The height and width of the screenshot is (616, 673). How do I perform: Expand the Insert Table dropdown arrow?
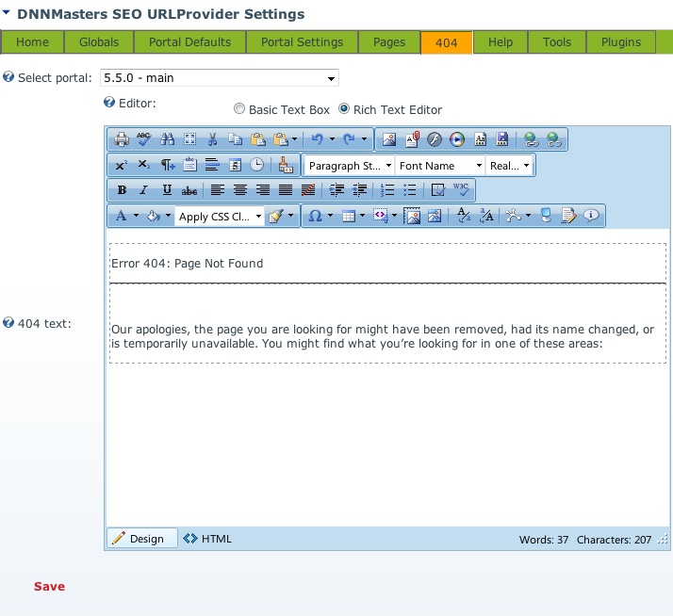362,216
